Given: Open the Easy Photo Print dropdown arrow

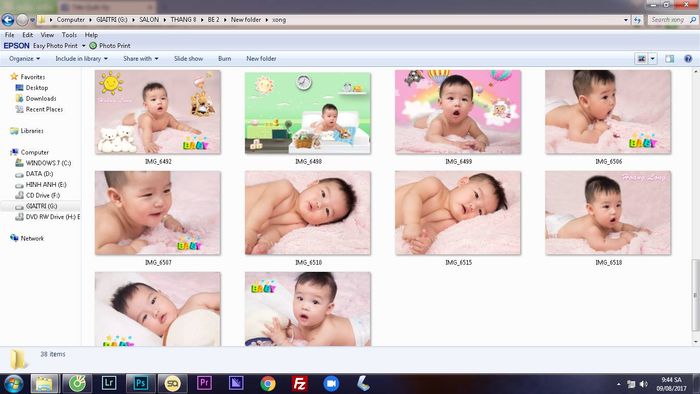Looking at the screenshot, I should 83,46.
